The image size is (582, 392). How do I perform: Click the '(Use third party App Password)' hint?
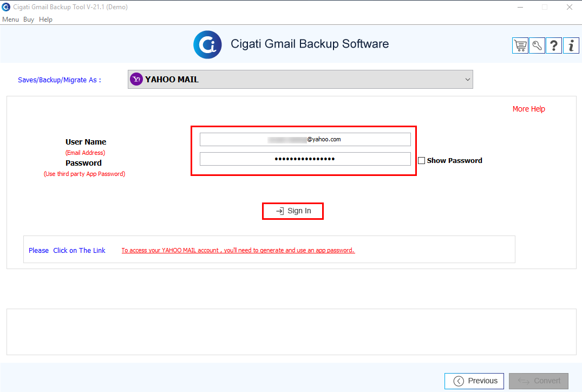[x=84, y=174]
